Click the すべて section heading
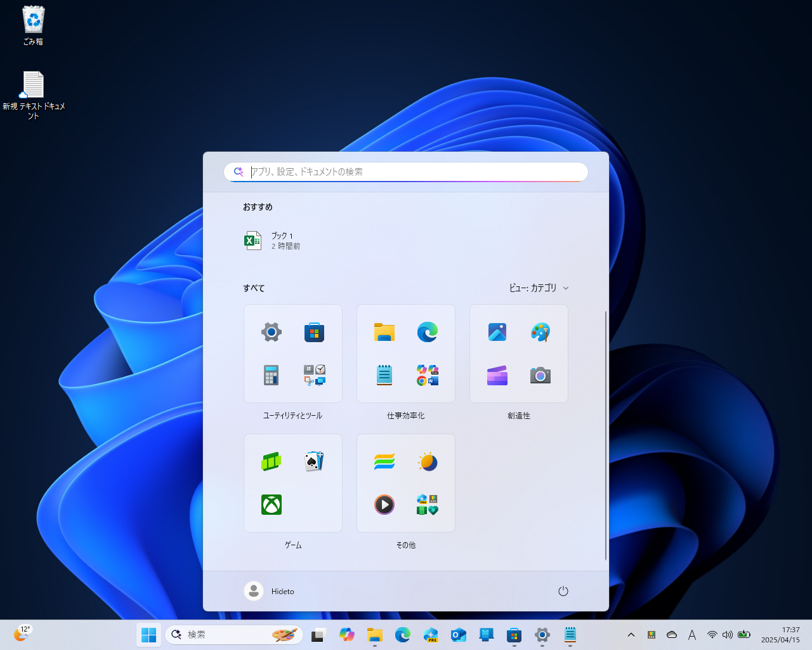812x650 pixels. click(x=254, y=288)
